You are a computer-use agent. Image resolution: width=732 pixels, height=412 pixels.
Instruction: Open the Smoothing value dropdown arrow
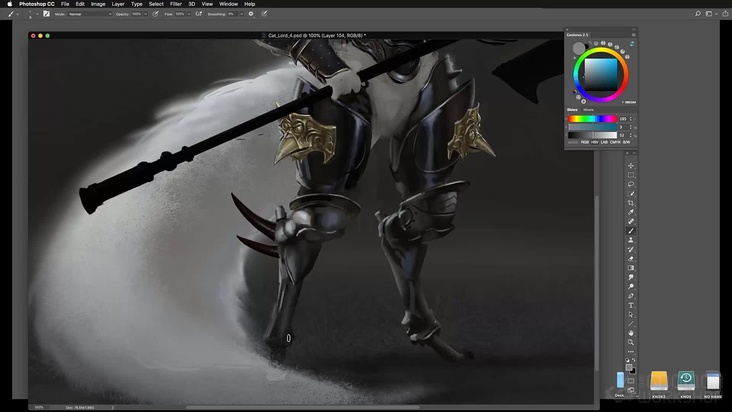(x=241, y=14)
